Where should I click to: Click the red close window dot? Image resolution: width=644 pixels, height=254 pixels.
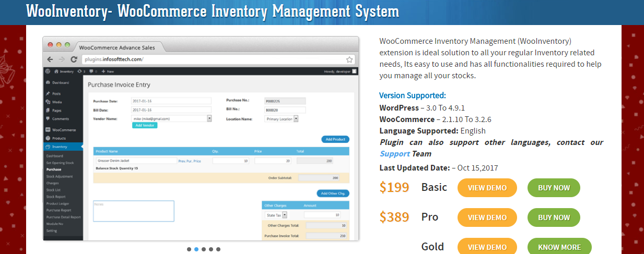(51, 45)
